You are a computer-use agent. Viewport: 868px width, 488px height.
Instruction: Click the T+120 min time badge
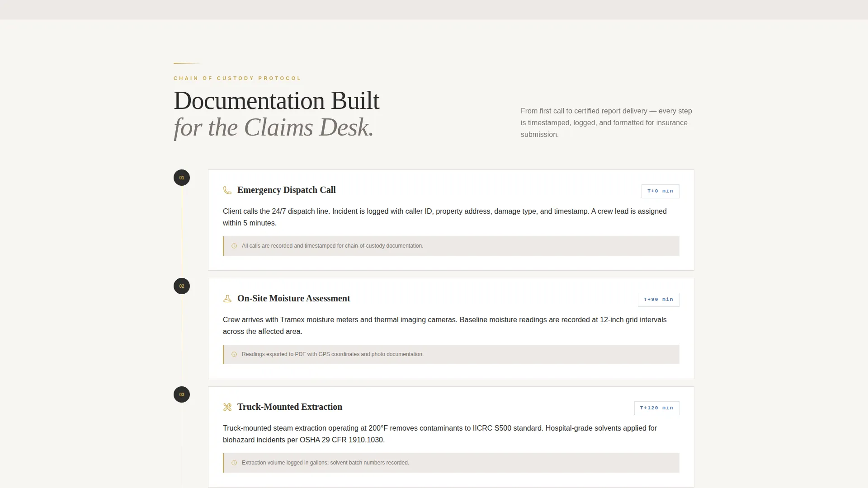coord(656,408)
